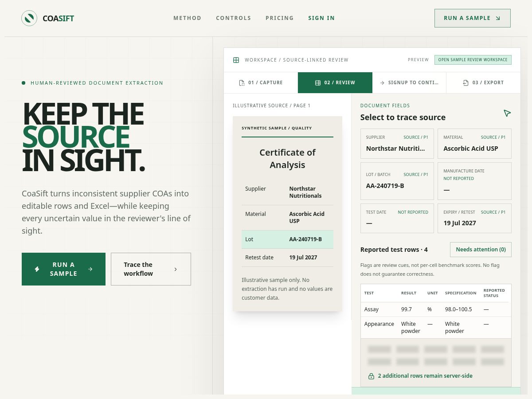The width and height of the screenshot is (532, 399).
Task: Open the Pricing nav item
Action: 280,18
